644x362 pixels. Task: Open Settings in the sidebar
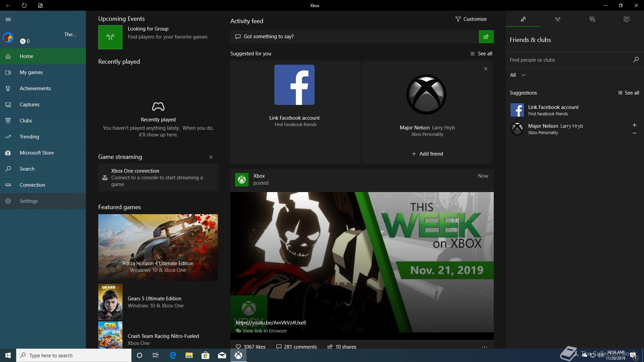(x=43, y=201)
